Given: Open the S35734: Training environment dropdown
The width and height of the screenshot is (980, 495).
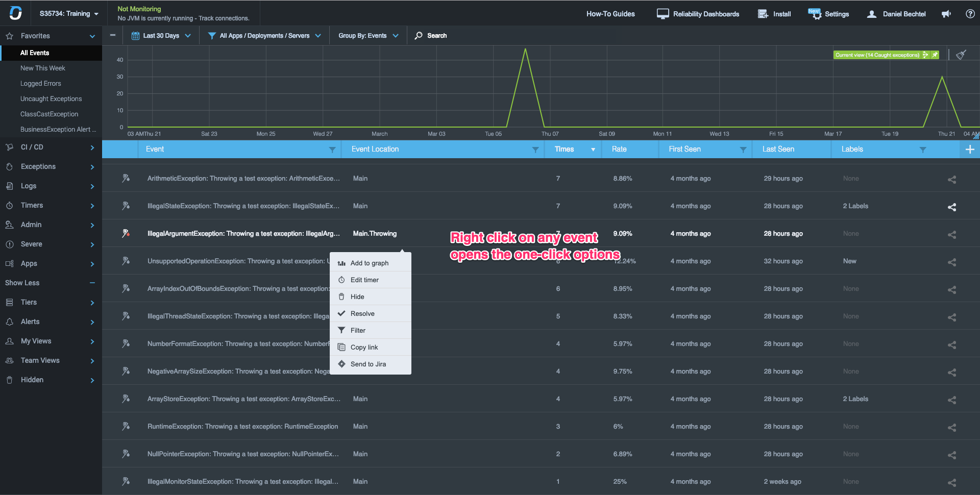Looking at the screenshot, I should tap(69, 14).
